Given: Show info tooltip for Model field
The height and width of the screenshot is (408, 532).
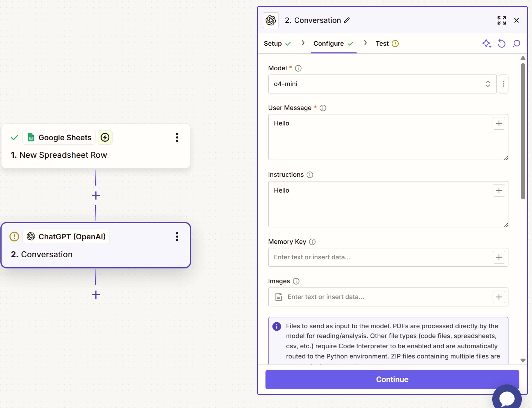Looking at the screenshot, I should tap(298, 68).
